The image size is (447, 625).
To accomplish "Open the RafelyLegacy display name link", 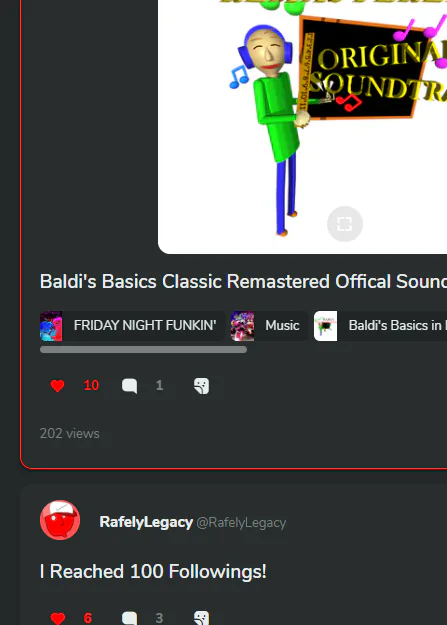I will pos(146,522).
